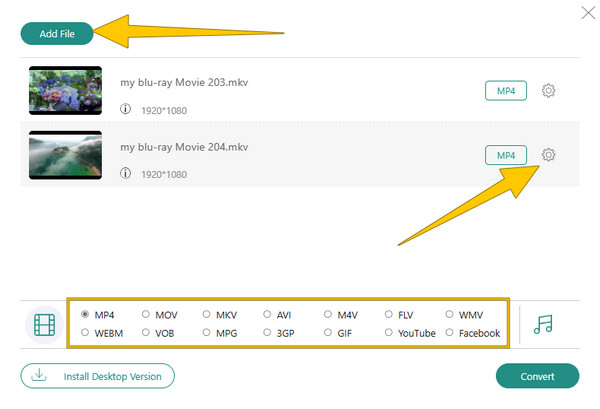Select the flowers thumbnail of Movie 203
Screen dimensions: 600x409
pyautogui.click(x=65, y=90)
